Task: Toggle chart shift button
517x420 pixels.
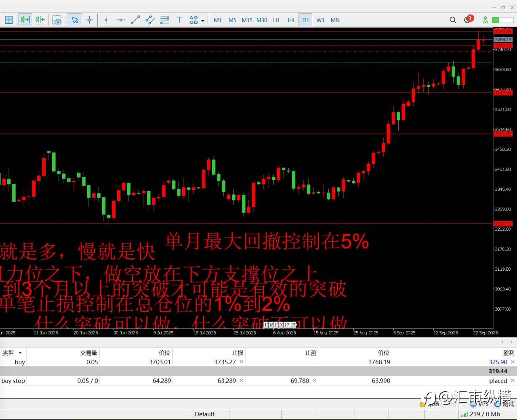Action: [40, 20]
